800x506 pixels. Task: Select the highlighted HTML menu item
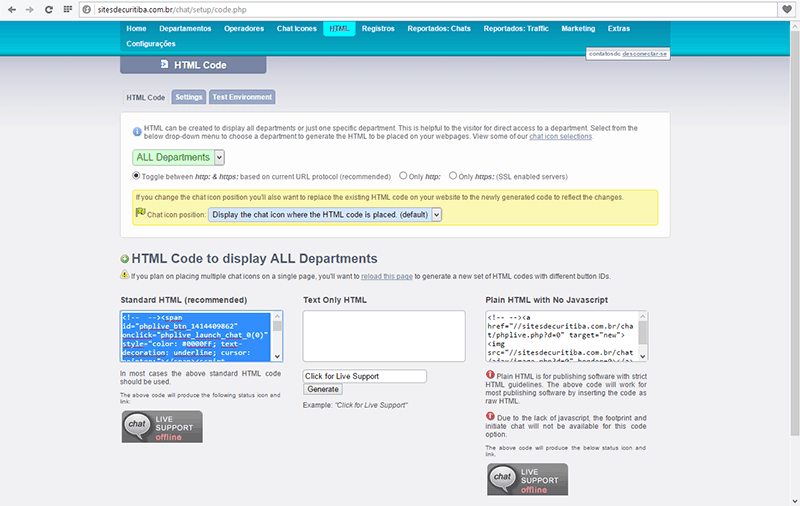[339, 29]
